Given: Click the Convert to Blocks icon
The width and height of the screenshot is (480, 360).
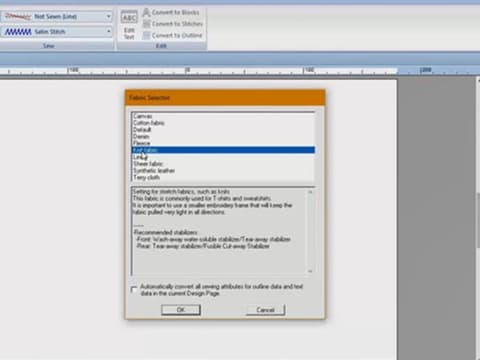Looking at the screenshot, I should (x=146, y=12).
